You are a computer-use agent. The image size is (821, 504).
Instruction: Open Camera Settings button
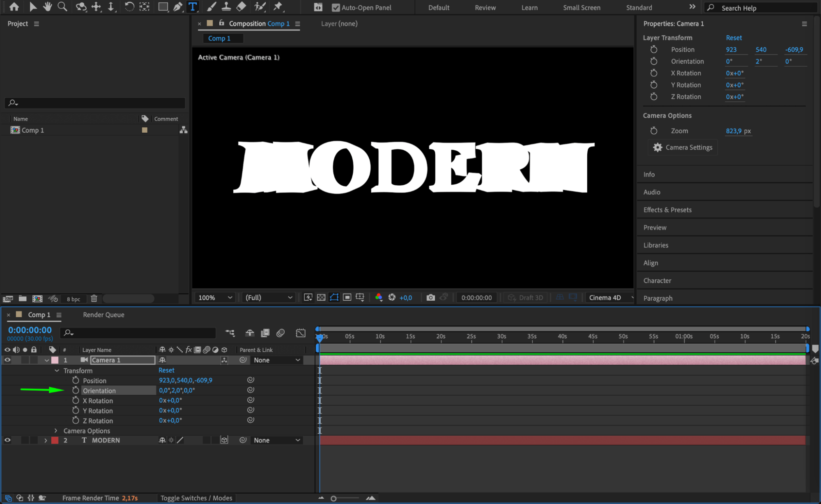683,147
